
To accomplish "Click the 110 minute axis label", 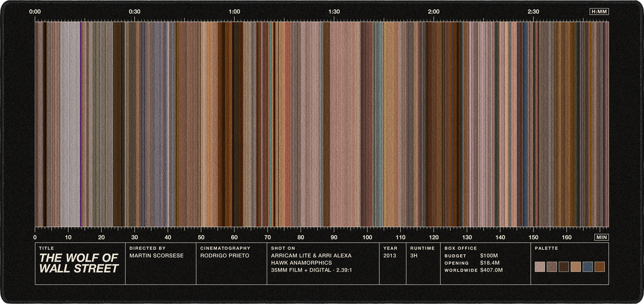I will 400,237.
